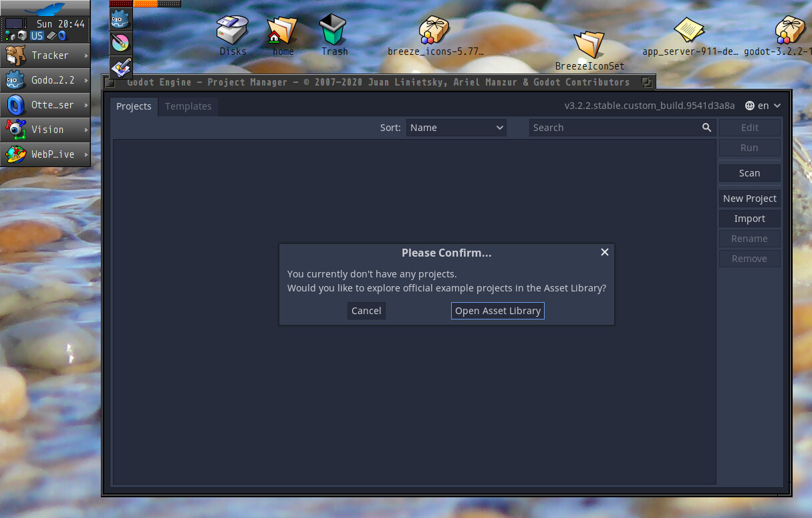This screenshot has width=812, height=518.
Task: Click the keyboard tray icon
Action: point(51,35)
